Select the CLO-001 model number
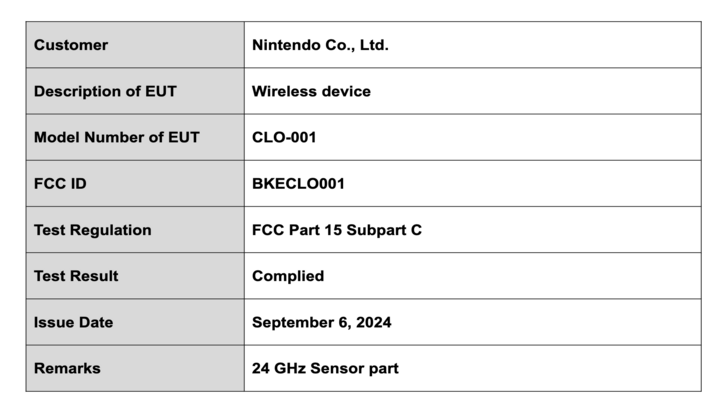The width and height of the screenshot is (728, 410). click(284, 137)
